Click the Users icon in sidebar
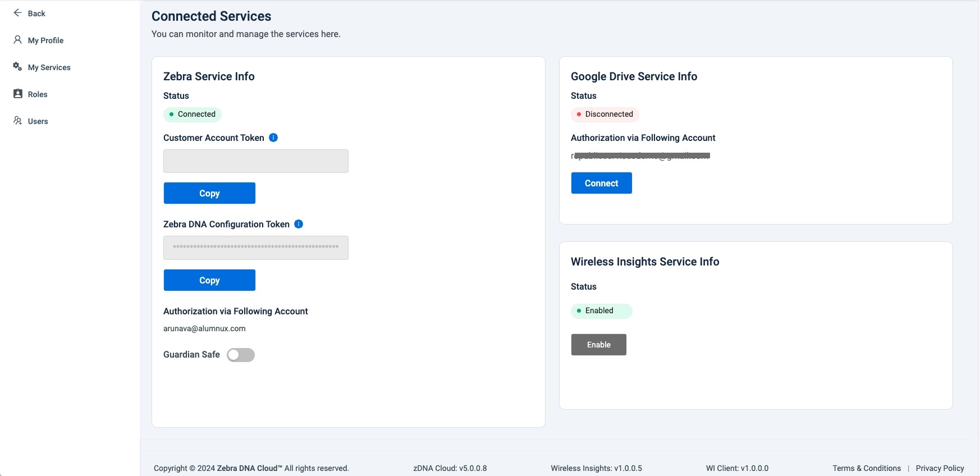980x476 pixels. pos(17,121)
